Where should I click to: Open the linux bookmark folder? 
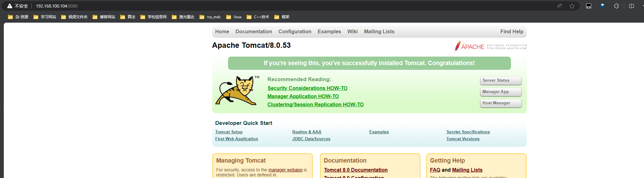tap(234, 17)
